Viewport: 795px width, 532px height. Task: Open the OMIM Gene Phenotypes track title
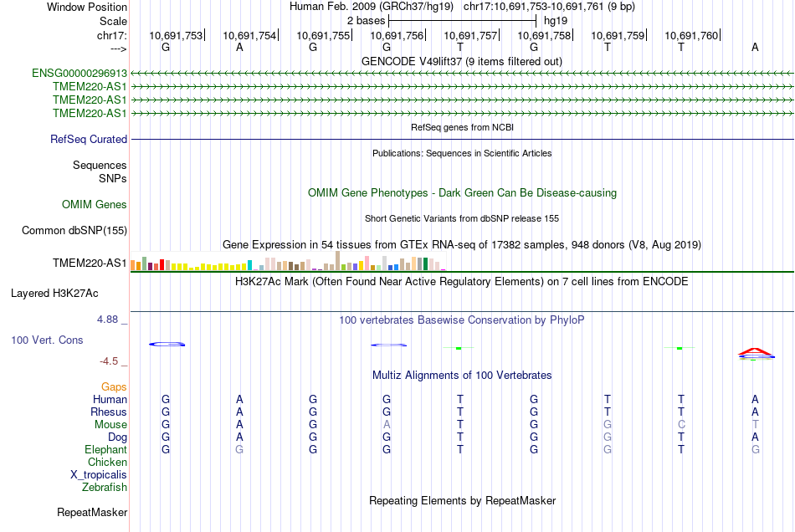tap(462, 193)
